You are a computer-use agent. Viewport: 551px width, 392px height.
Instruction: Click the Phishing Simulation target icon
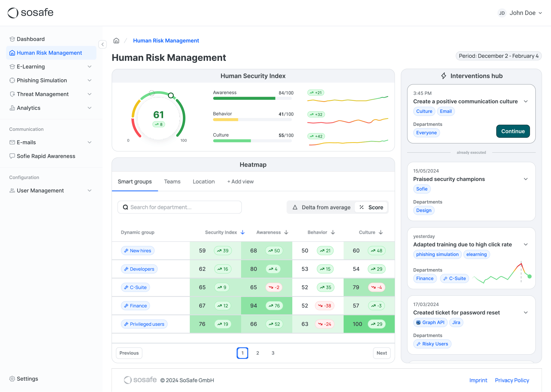pyautogui.click(x=12, y=80)
